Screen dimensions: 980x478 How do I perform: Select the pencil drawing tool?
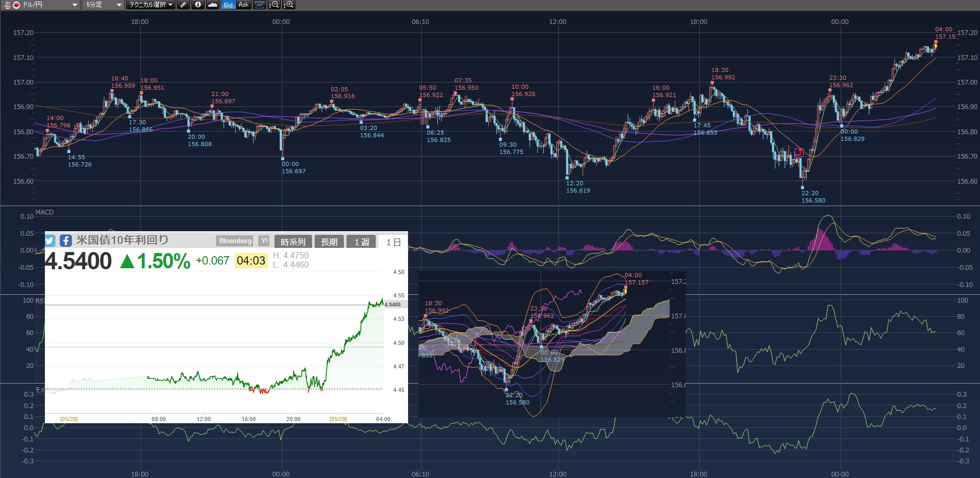(x=183, y=5)
